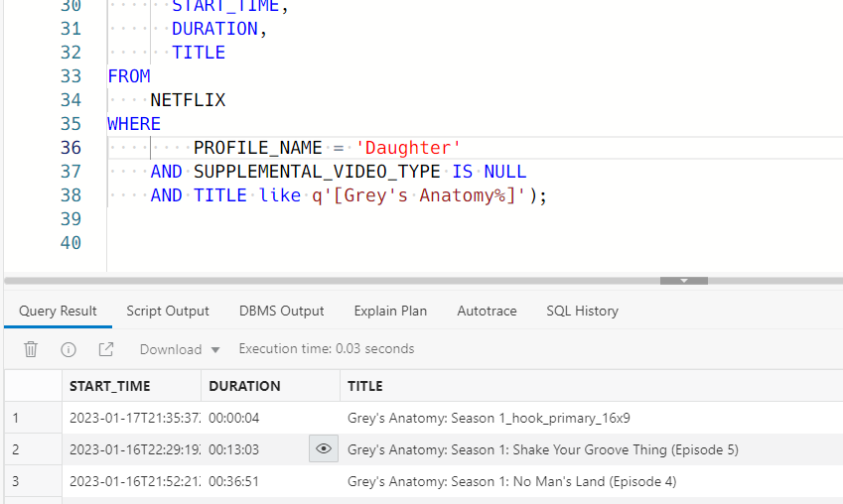The height and width of the screenshot is (504, 843).
Task: Open the DBMS Output tab
Action: click(282, 312)
